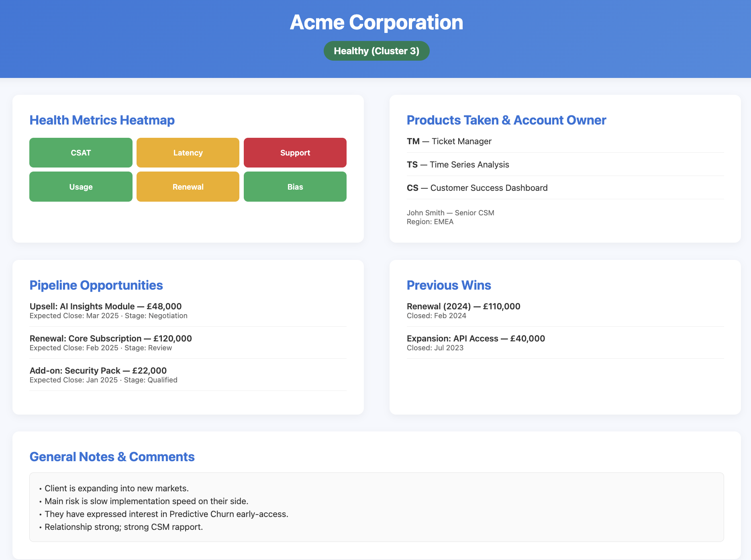The width and height of the screenshot is (751, 560).
Task: Select the Usage heatmap tile
Action: point(80,186)
